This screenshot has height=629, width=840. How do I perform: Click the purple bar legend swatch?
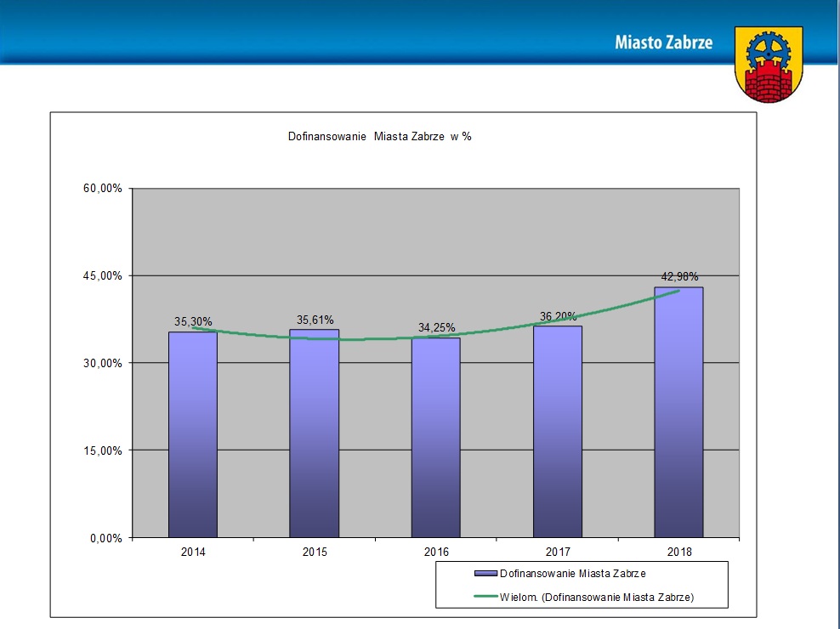pos(485,574)
